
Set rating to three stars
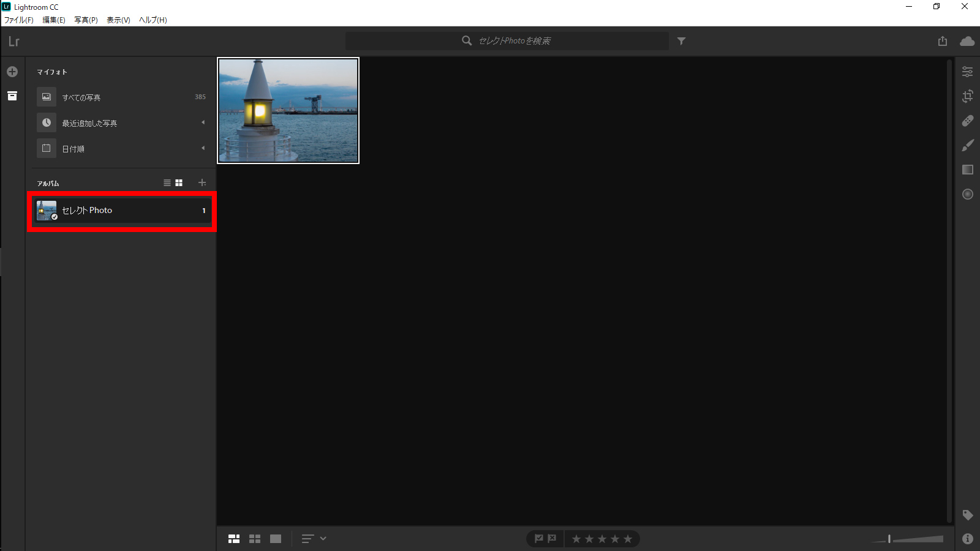(x=602, y=539)
